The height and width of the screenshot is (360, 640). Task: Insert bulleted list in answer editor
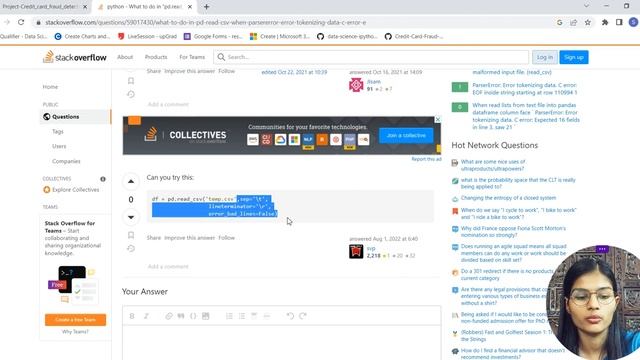(x=242, y=316)
